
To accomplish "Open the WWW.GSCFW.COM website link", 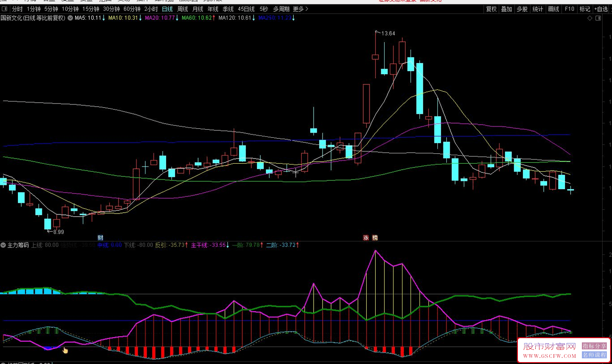I will click(x=549, y=356).
